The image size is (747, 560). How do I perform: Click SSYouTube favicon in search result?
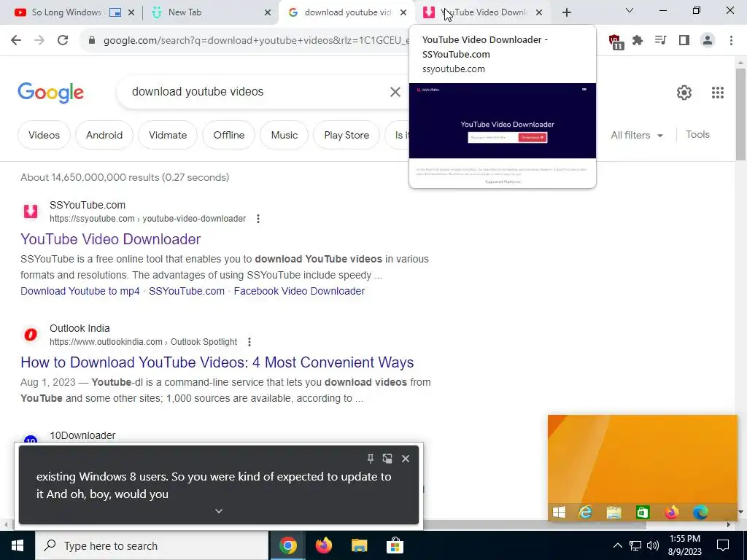pyautogui.click(x=31, y=211)
